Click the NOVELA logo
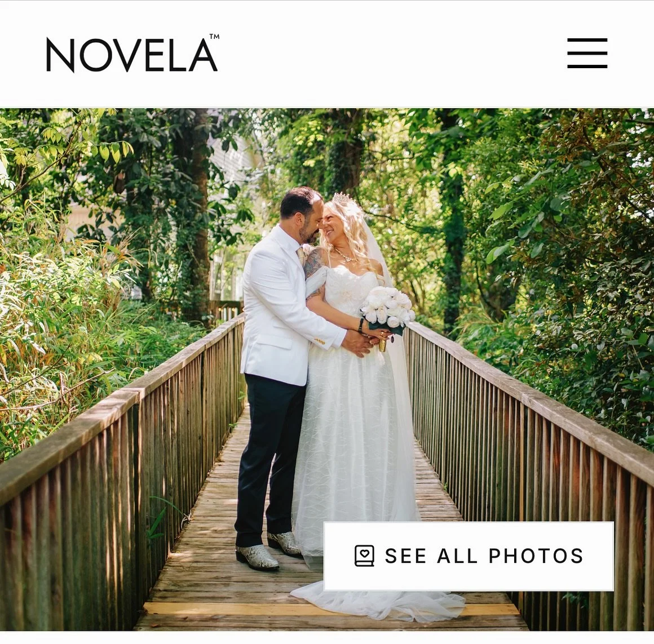The image size is (654, 644). [132, 54]
